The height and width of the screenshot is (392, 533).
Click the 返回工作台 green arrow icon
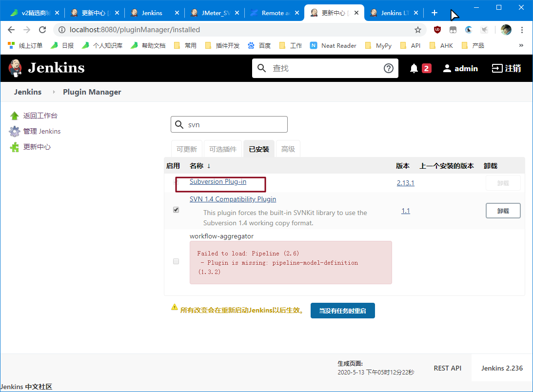[14, 116]
